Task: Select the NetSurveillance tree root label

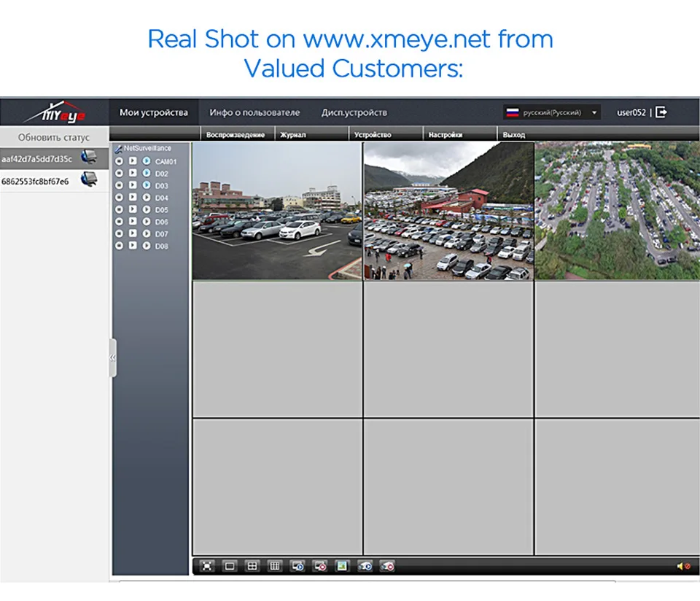Action: tap(147, 148)
